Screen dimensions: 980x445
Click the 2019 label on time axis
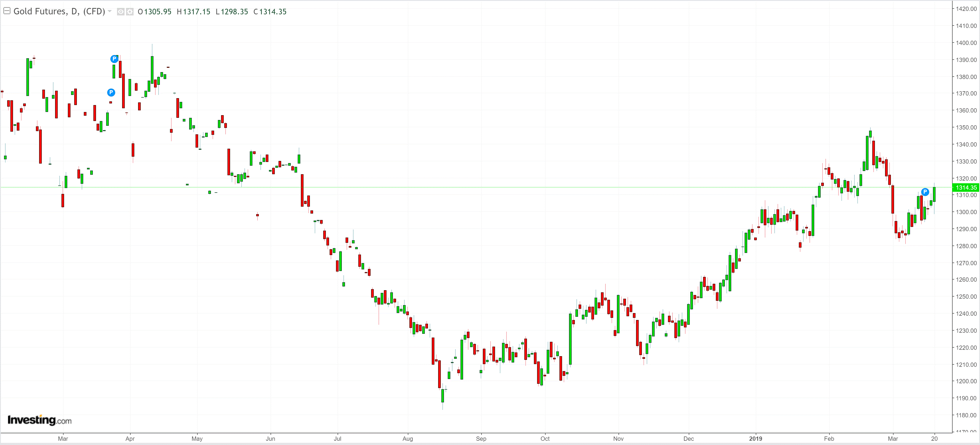coord(755,439)
